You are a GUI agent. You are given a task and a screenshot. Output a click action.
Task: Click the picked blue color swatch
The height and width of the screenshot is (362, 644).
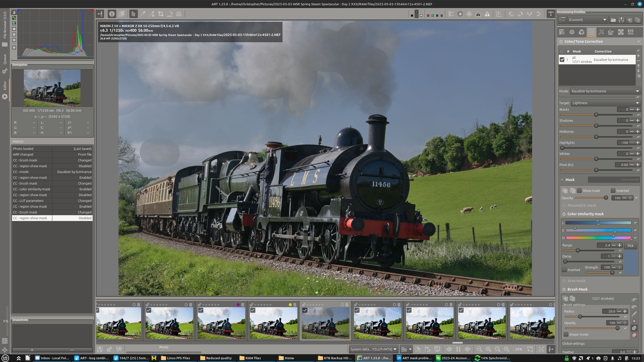point(631,262)
